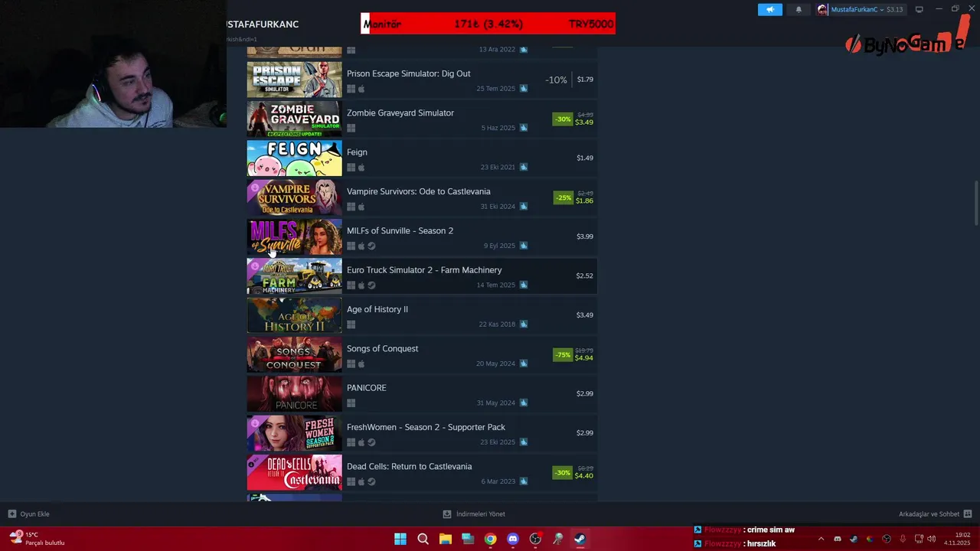This screenshot has height=551, width=980.
Task: Expand the system tray hidden icons
Action: (x=821, y=539)
